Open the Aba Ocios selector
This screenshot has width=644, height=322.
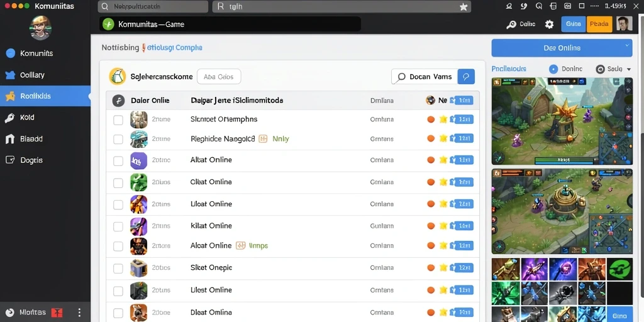click(x=219, y=76)
